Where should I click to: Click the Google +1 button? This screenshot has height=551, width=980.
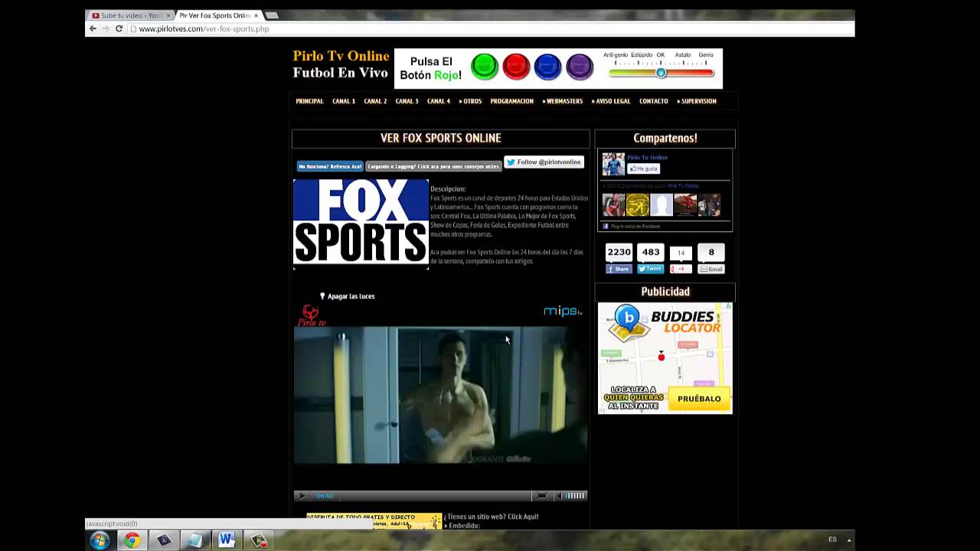pos(681,269)
